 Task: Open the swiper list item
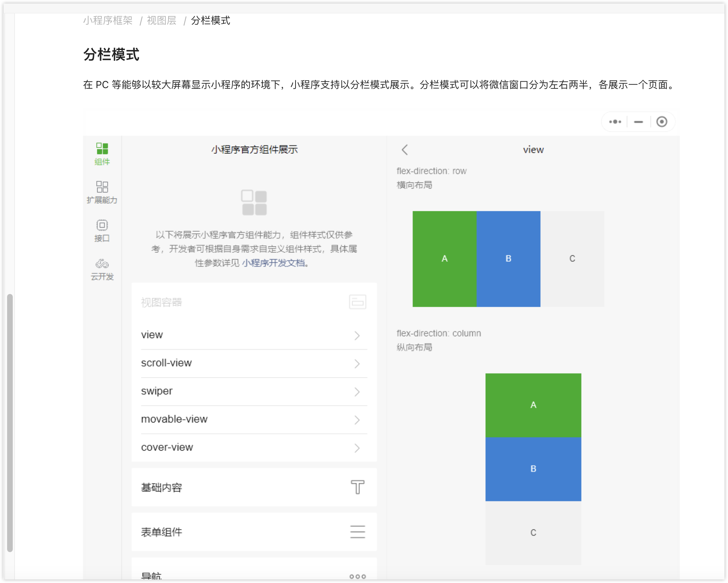(x=254, y=391)
